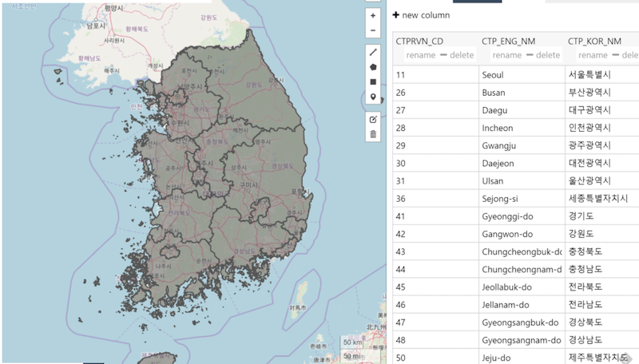Click the 경상북도 region label on the map

click(x=283, y=166)
